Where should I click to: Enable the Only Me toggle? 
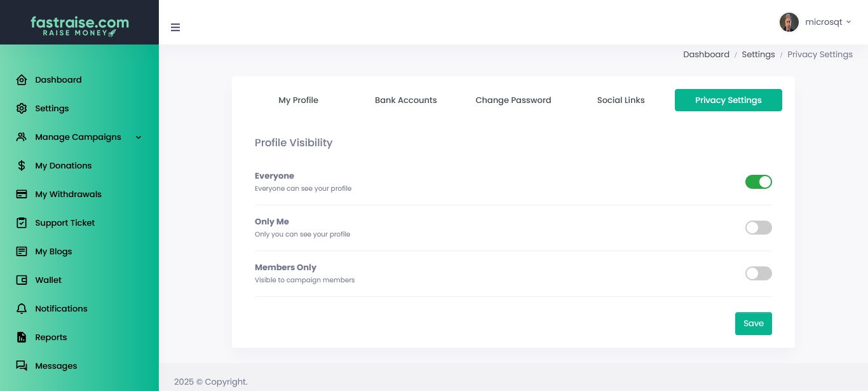758,228
